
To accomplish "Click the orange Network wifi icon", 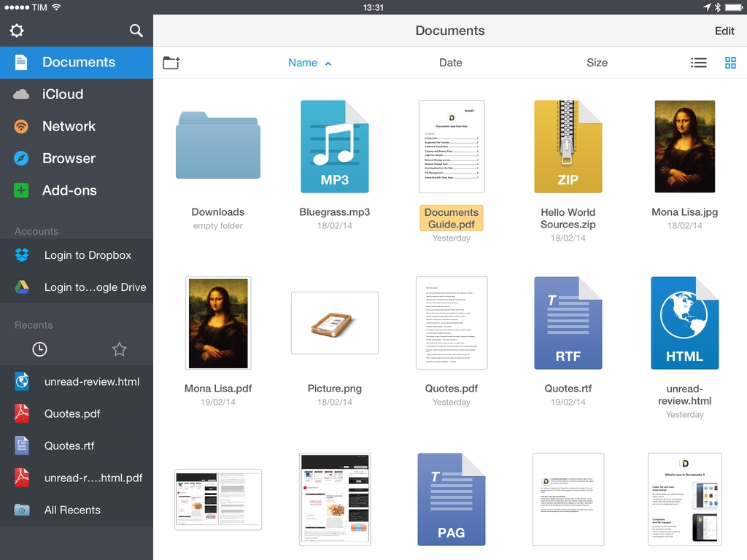I will click(21, 126).
